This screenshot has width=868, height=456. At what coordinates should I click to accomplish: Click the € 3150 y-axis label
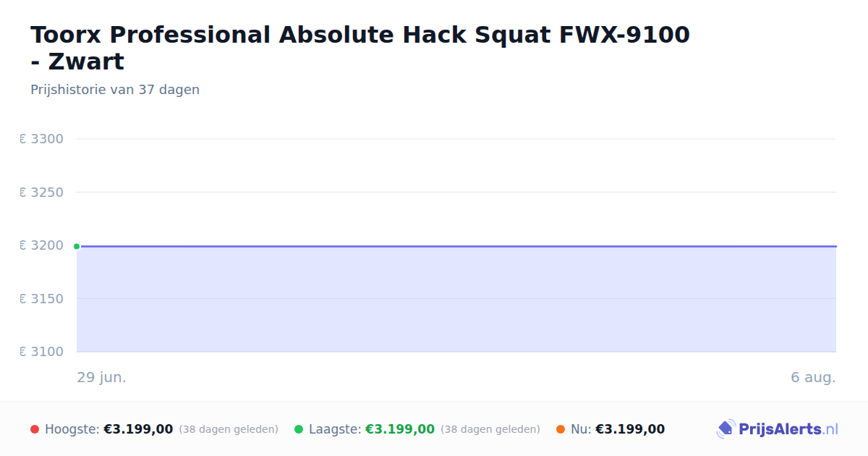click(x=41, y=299)
